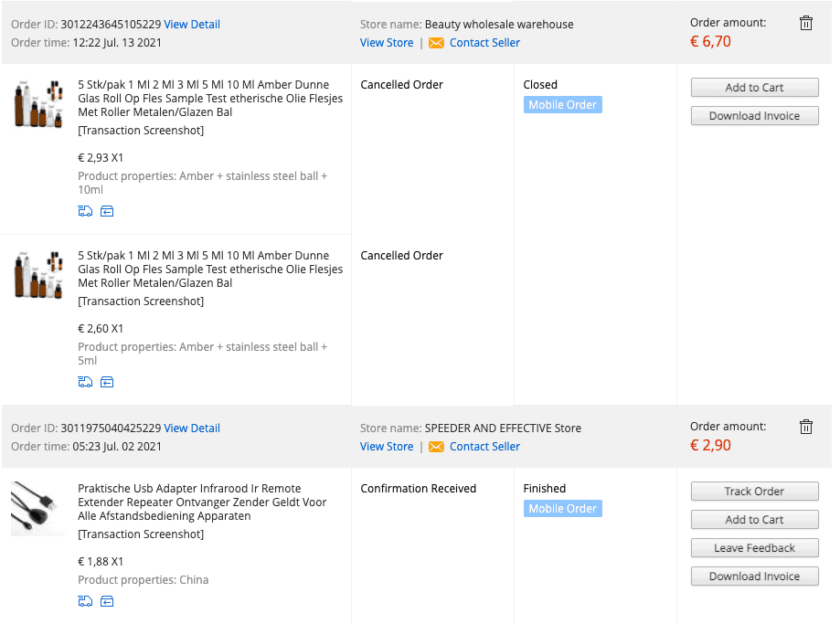Screen dimensions: 840x624
Task: Click the truck icon beneath the 5ml bottle item
Action: tap(85, 381)
